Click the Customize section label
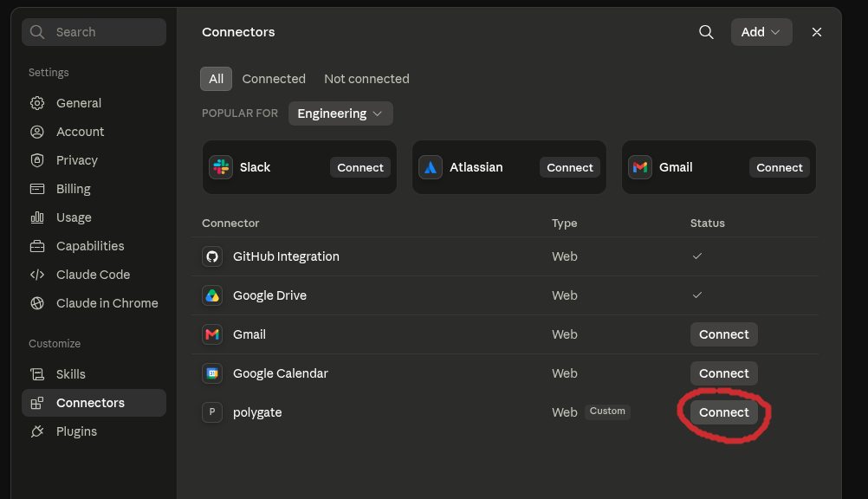868x499 pixels. [x=55, y=343]
